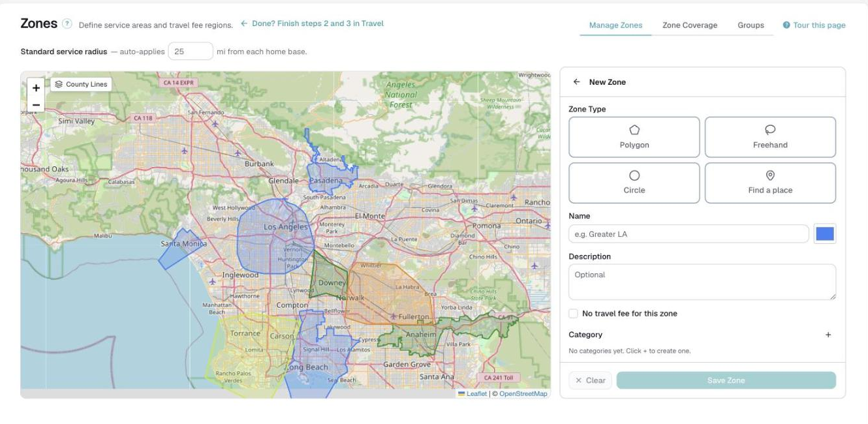The height and width of the screenshot is (424, 868).
Task: Click the Clear button
Action: pos(590,380)
